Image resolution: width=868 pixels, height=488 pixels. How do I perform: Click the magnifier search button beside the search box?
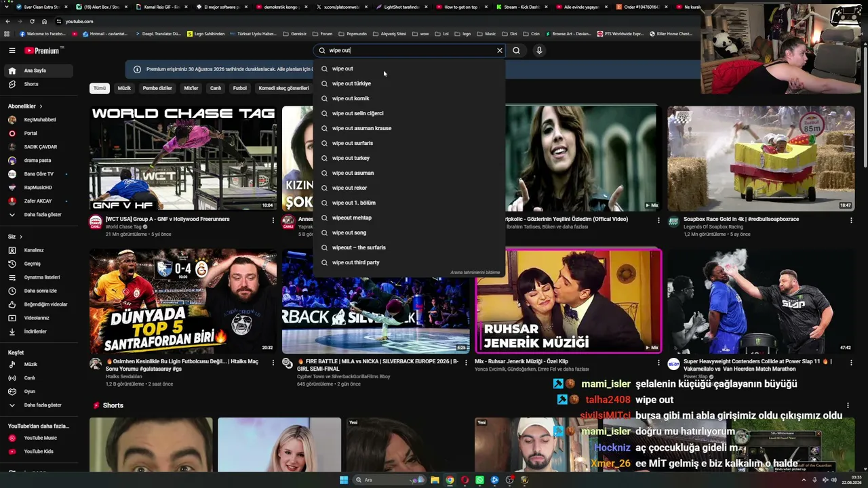click(x=516, y=50)
